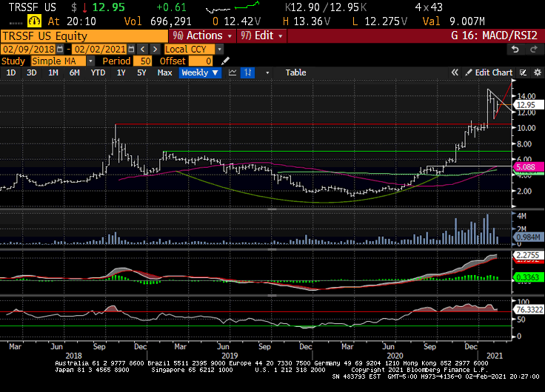Click the O 12.42 open price value

point(236,21)
